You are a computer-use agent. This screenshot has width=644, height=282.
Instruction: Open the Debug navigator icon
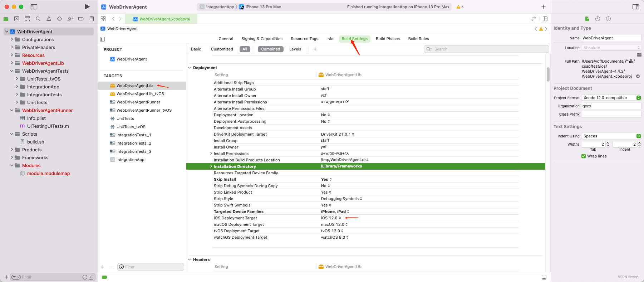[70, 19]
